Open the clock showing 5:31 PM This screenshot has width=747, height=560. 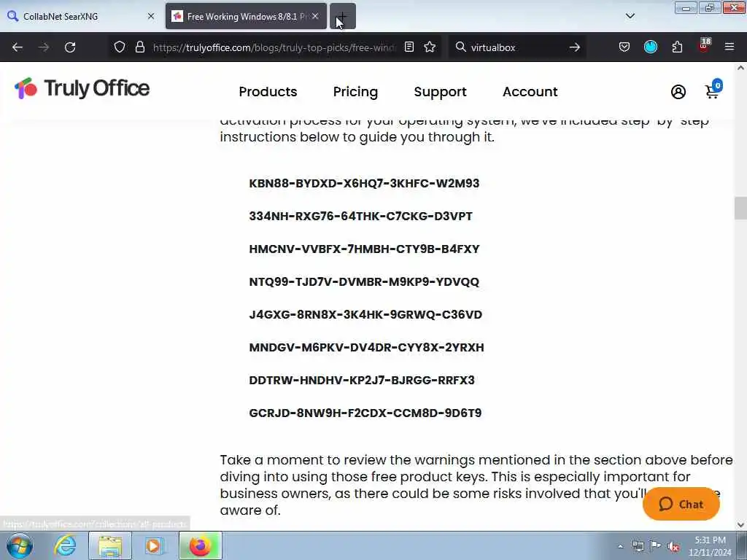click(x=709, y=545)
